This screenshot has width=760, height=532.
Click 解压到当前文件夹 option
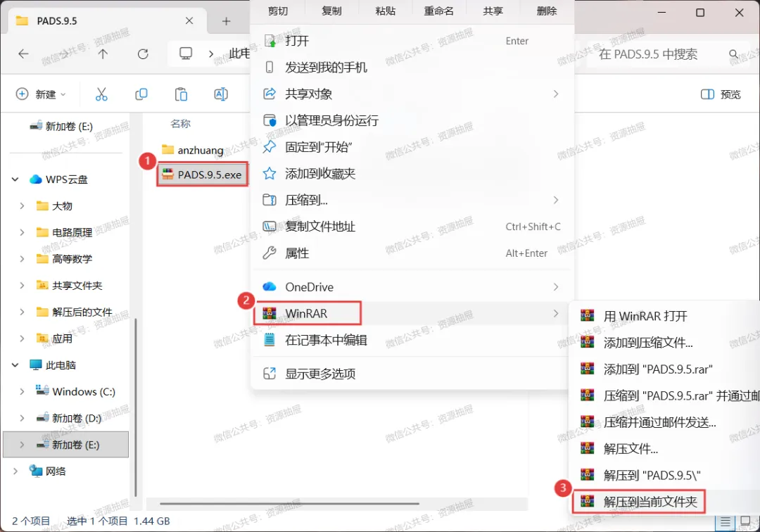click(x=666, y=502)
